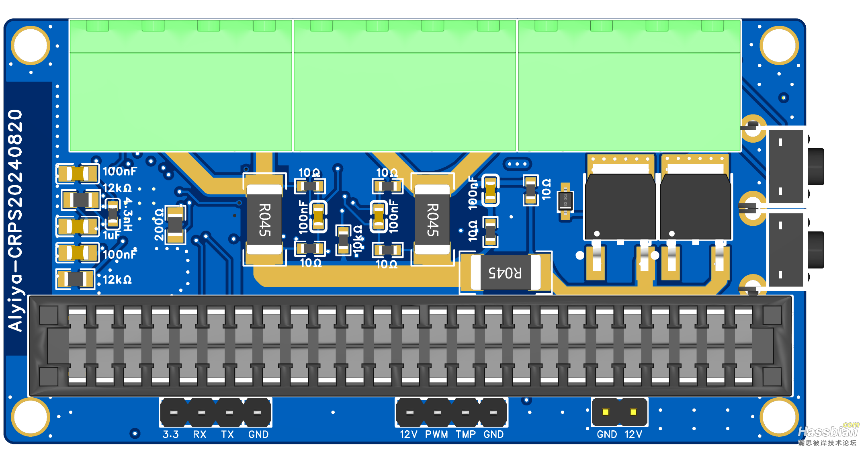Image resolution: width=868 pixels, height=450 pixels.
Task: Click the large black edge card connector
Action: [410, 346]
